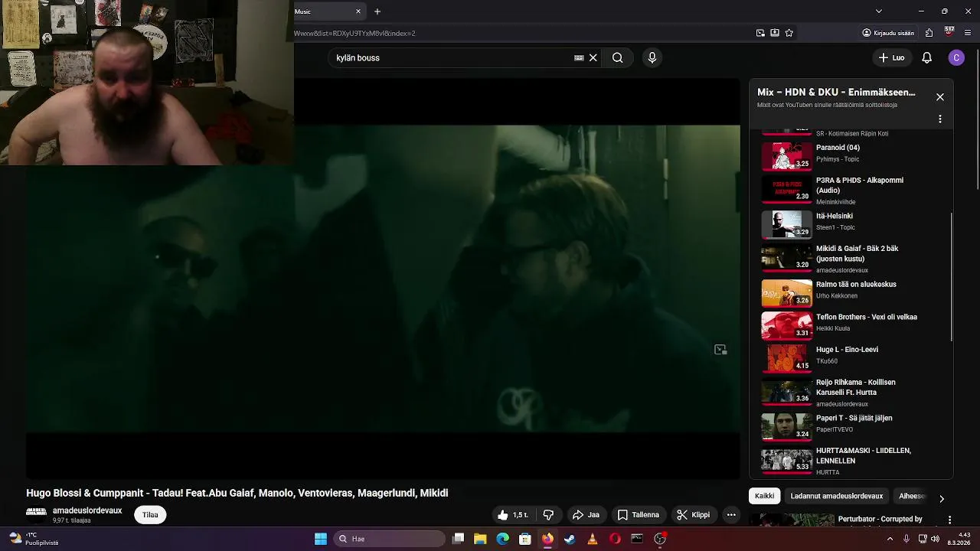This screenshot has height=551, width=980.
Task: Open the virtual keyboard in search box
Action: coord(579,57)
